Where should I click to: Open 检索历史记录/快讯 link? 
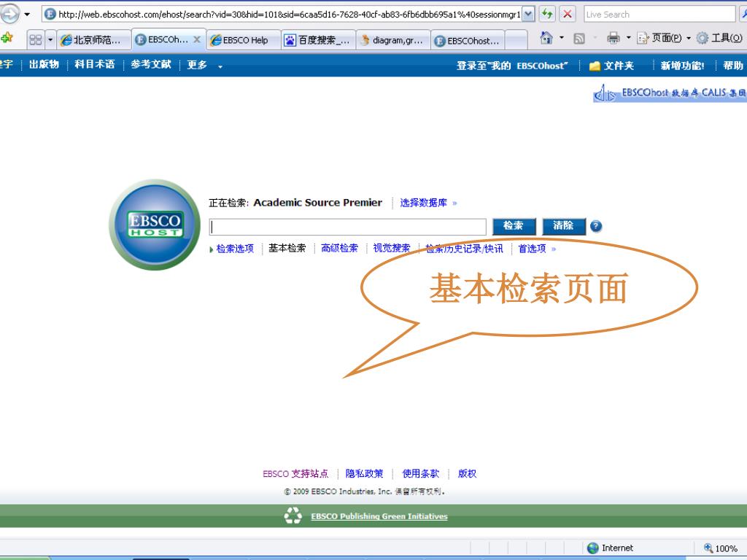463,249
